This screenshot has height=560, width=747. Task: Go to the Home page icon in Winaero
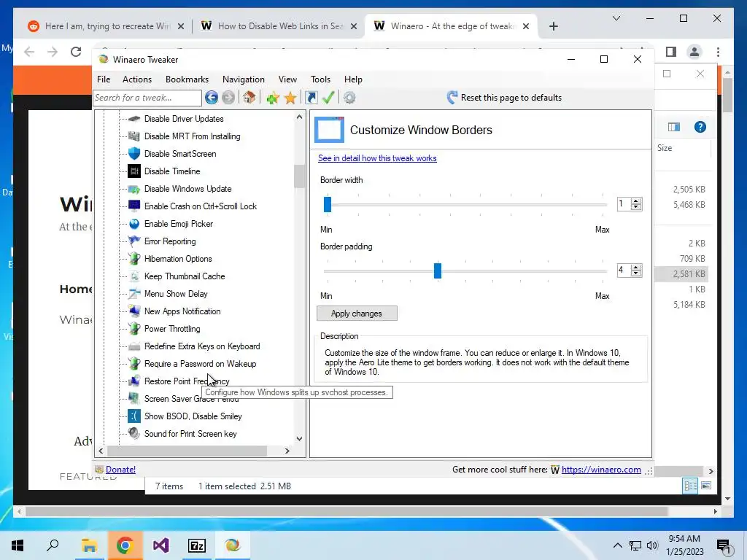click(x=249, y=98)
